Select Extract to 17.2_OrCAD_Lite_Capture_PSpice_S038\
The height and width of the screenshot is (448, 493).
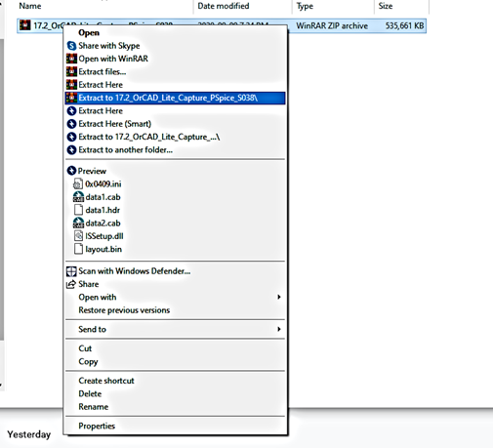click(175, 98)
